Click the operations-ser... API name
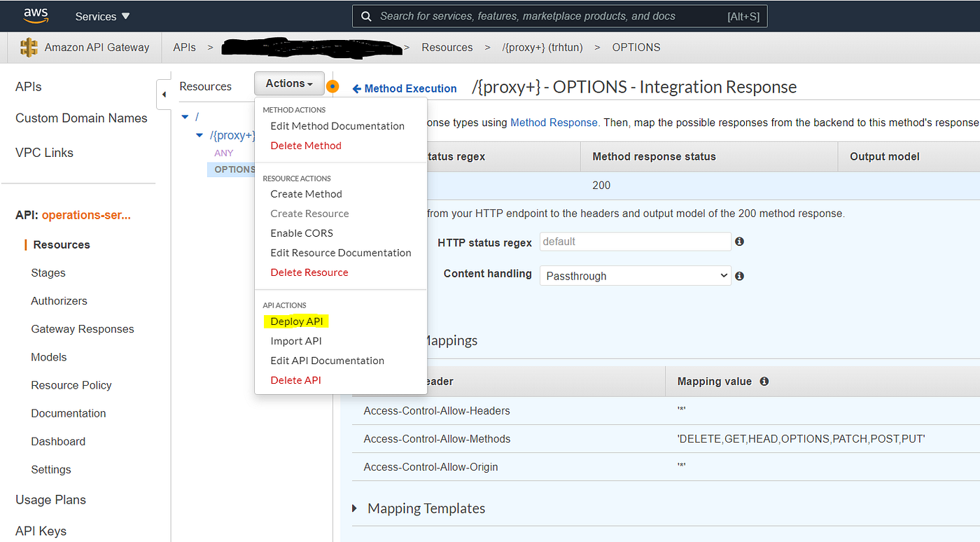 [x=86, y=215]
